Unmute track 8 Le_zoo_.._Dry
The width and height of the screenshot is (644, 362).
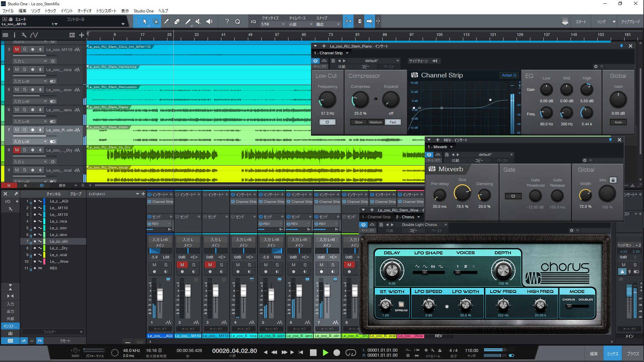[x=17, y=150]
